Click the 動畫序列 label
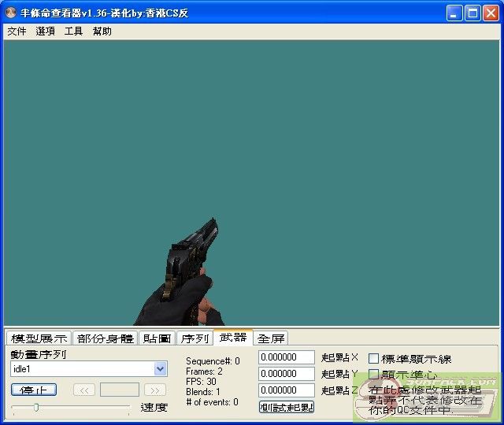The width and height of the screenshot is (504, 425). (39, 354)
